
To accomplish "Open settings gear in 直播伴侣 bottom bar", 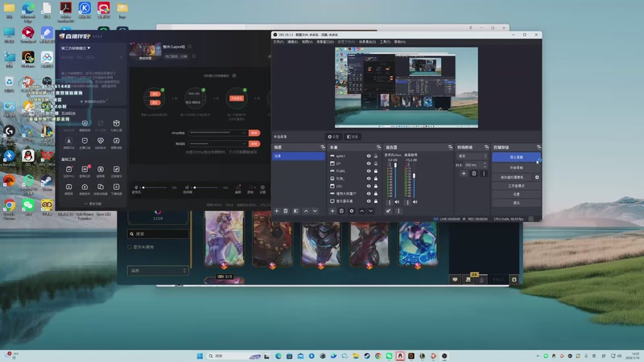I will pyautogui.click(x=262, y=189).
